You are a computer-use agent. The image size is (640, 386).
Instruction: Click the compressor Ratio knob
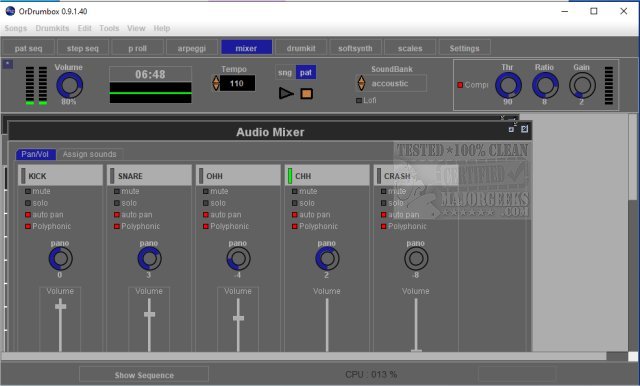pos(545,85)
